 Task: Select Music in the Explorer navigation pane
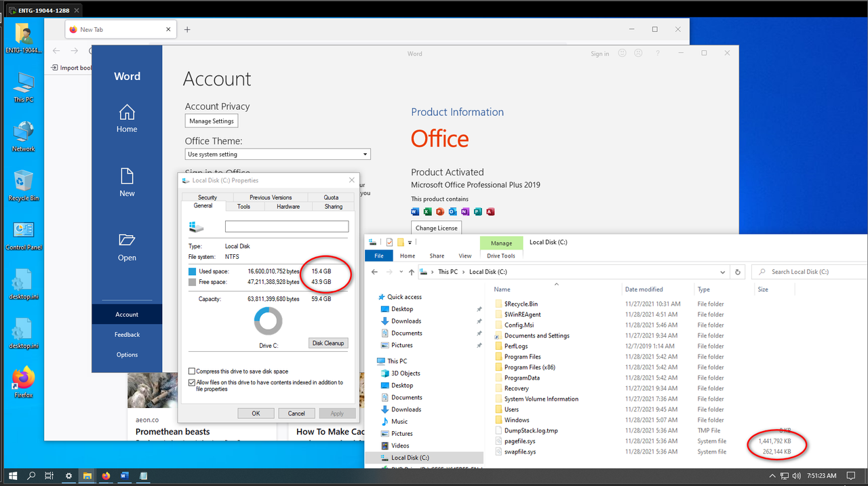(x=399, y=422)
